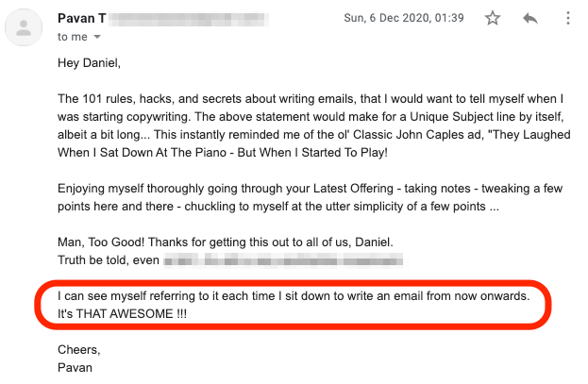Click the timestamp Sun, 6 Dec 2020
This screenshot has height=384, width=588.
(x=404, y=18)
